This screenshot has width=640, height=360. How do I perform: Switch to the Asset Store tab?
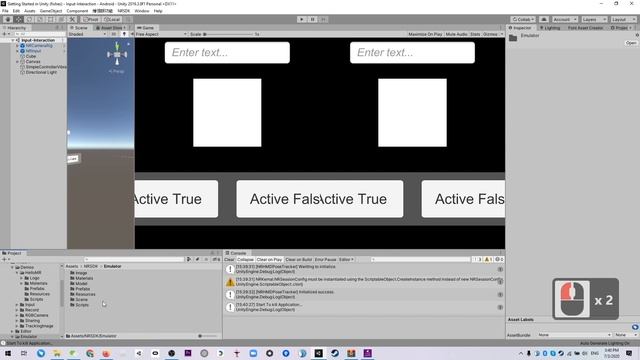(x=111, y=28)
